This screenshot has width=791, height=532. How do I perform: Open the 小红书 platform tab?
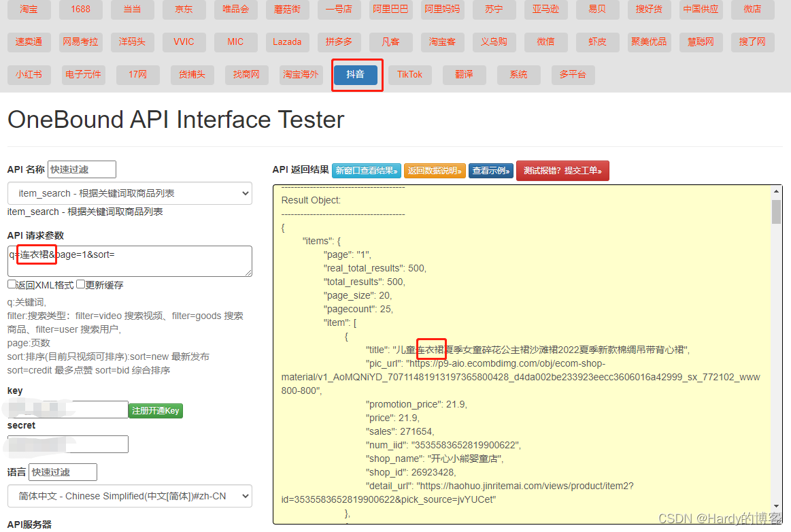(29, 75)
